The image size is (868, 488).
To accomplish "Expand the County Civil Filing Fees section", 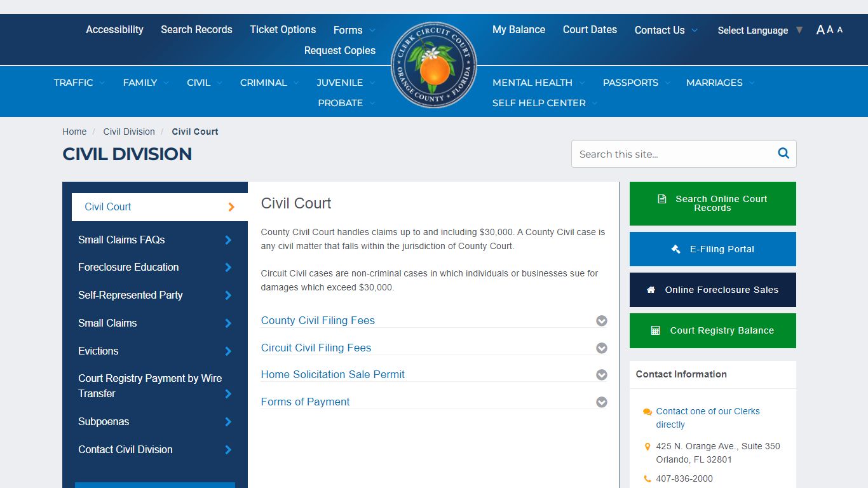I will 602,321.
